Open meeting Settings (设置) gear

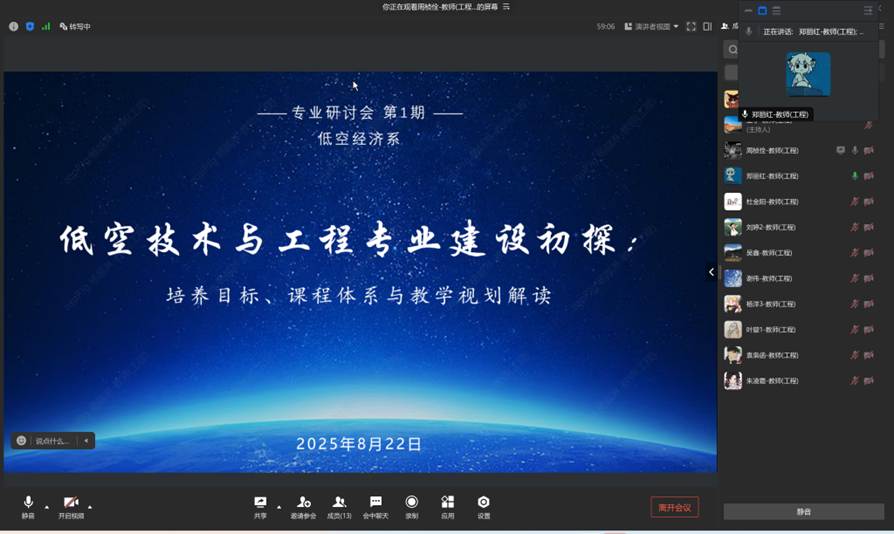483,505
